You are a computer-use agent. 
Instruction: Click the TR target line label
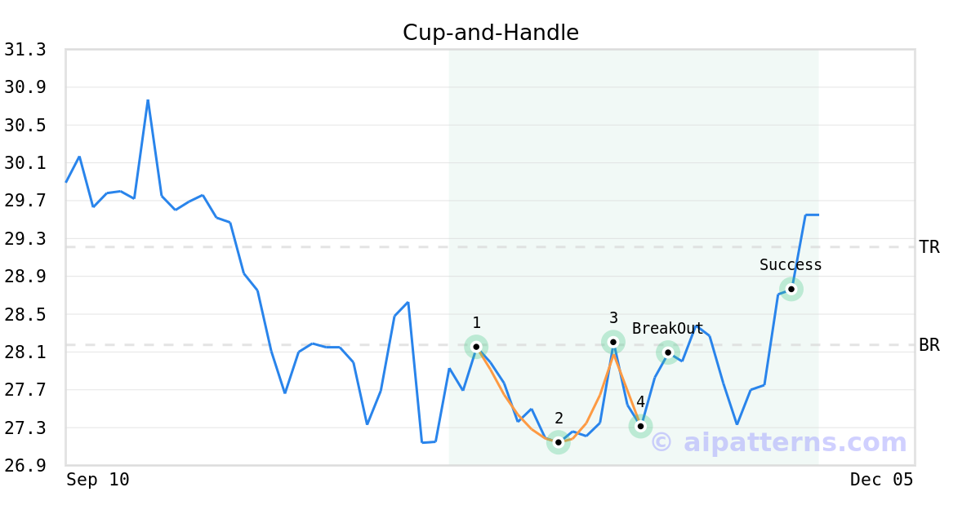[929, 247]
